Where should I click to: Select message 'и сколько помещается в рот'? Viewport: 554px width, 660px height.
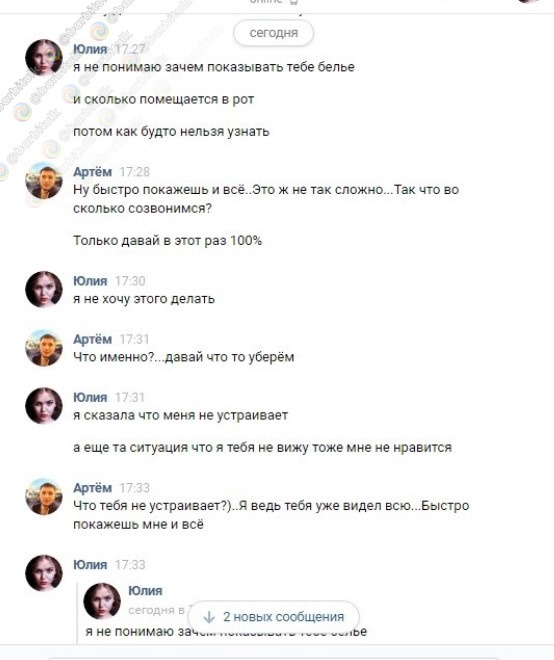pyautogui.click(x=164, y=100)
